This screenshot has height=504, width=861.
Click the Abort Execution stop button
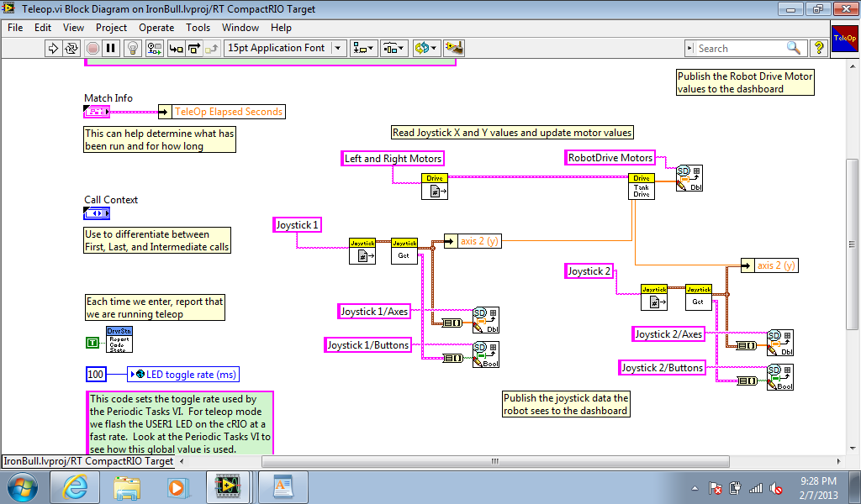(x=92, y=48)
